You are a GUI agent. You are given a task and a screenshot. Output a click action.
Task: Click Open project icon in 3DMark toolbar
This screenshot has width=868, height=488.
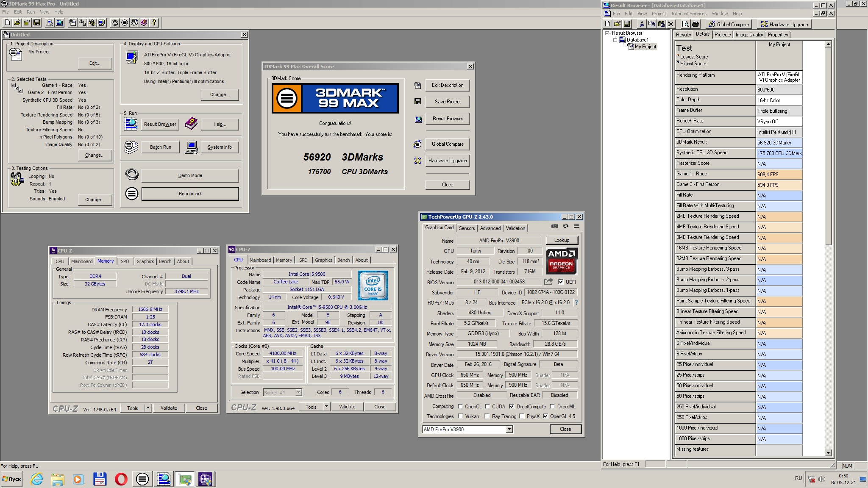click(17, 23)
